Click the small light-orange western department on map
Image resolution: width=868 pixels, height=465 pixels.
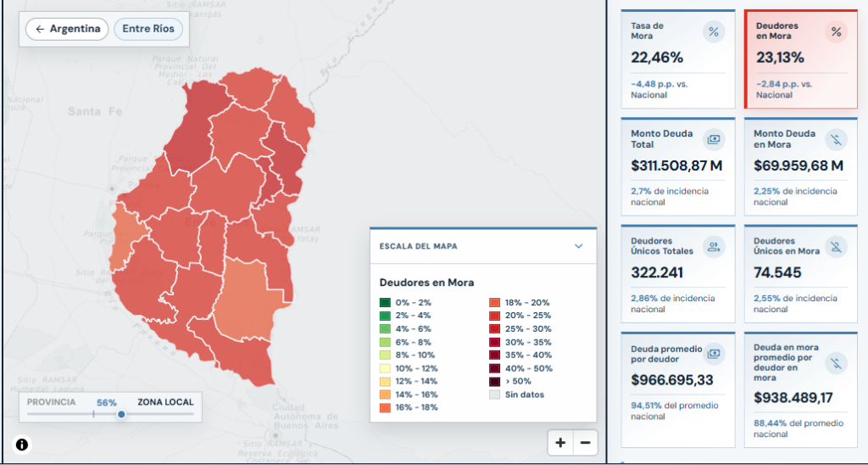point(124,237)
